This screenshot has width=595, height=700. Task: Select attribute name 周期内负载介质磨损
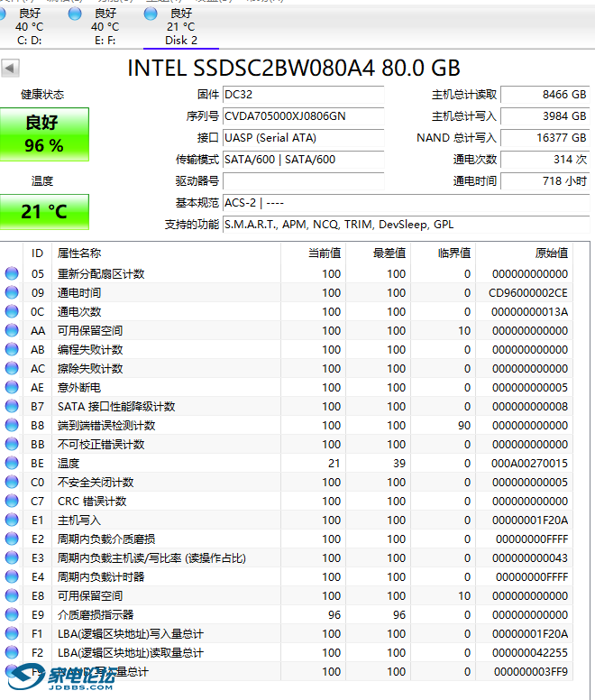106,539
